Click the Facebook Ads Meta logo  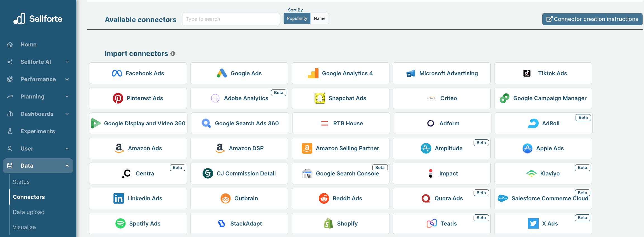(x=117, y=73)
